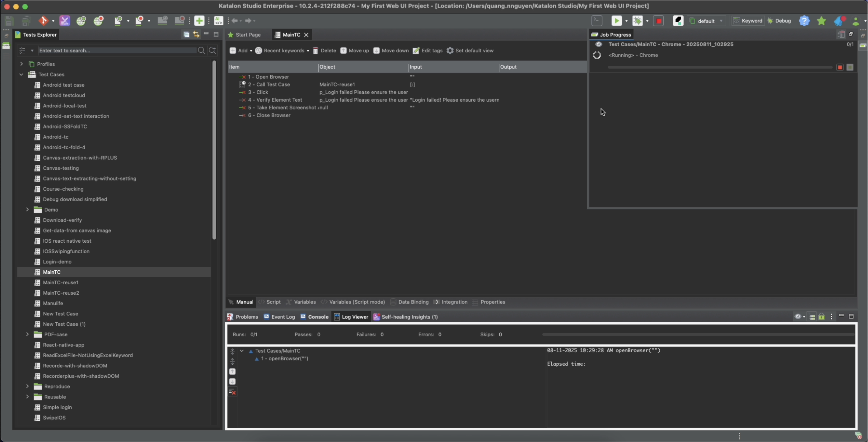Click the Delete button in the editor toolbar
Viewport: 868px width, 442px height.
coord(324,51)
